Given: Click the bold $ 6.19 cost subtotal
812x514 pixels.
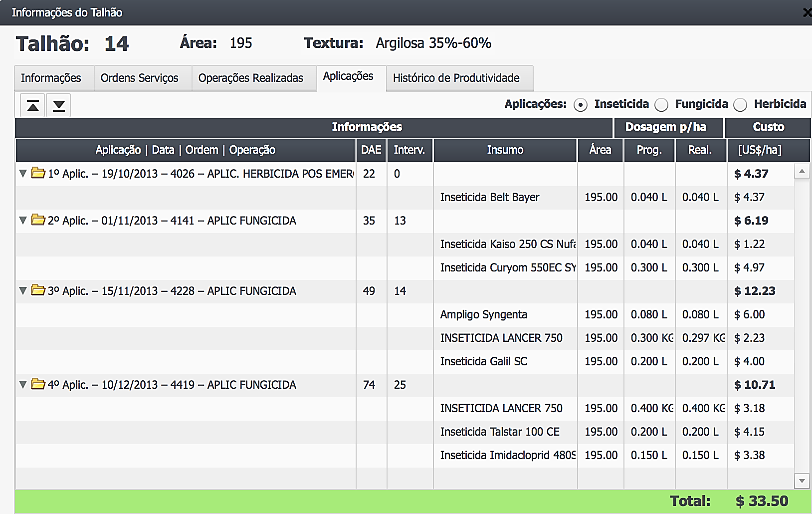Looking at the screenshot, I should (x=751, y=221).
